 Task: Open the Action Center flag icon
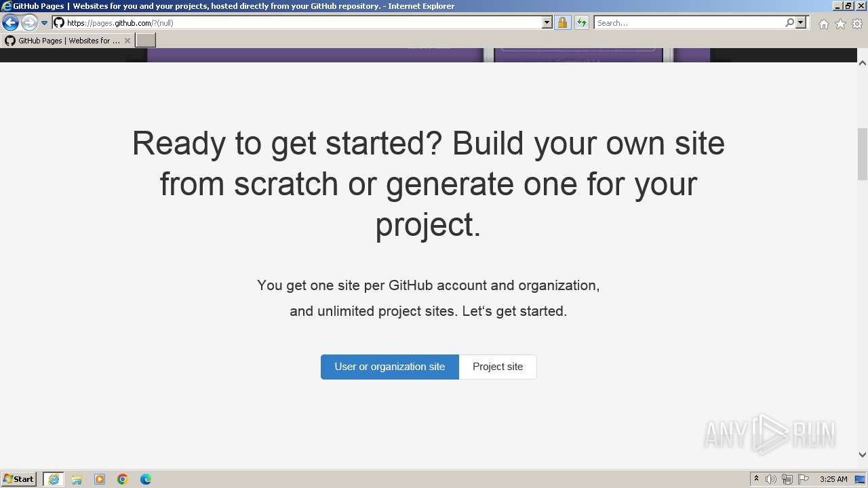click(804, 479)
